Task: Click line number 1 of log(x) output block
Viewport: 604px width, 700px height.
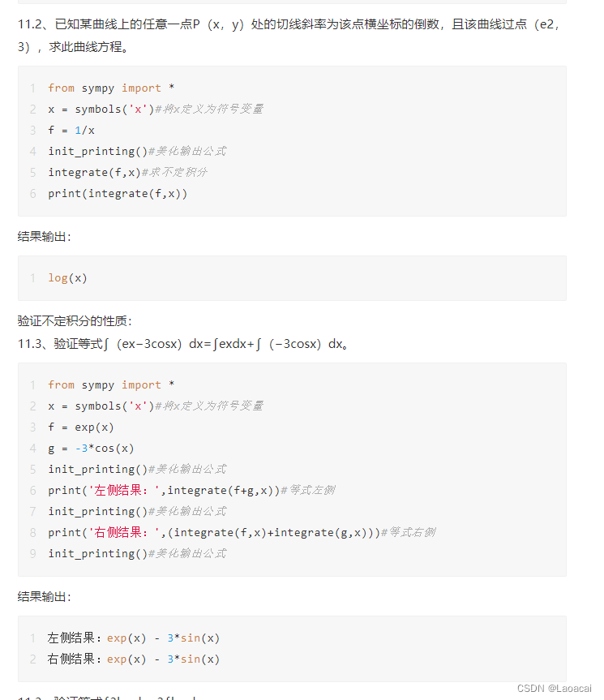Action: pos(33,278)
